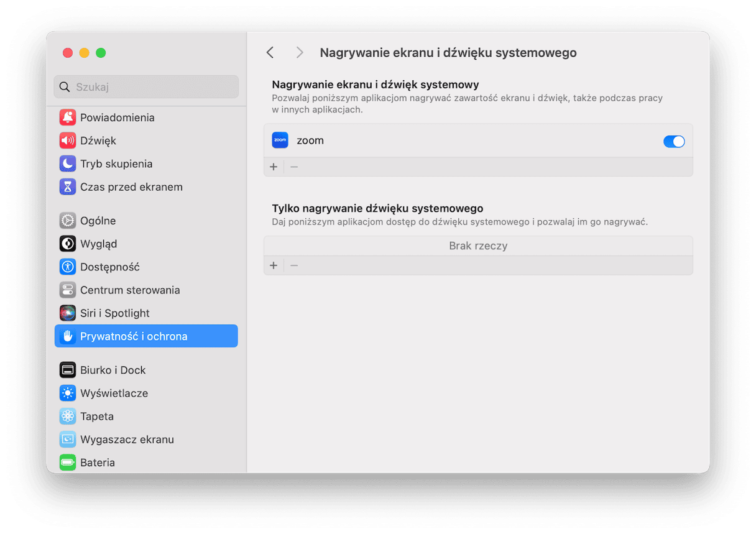
Task: Go forward using the right chevron
Action: tap(300, 53)
